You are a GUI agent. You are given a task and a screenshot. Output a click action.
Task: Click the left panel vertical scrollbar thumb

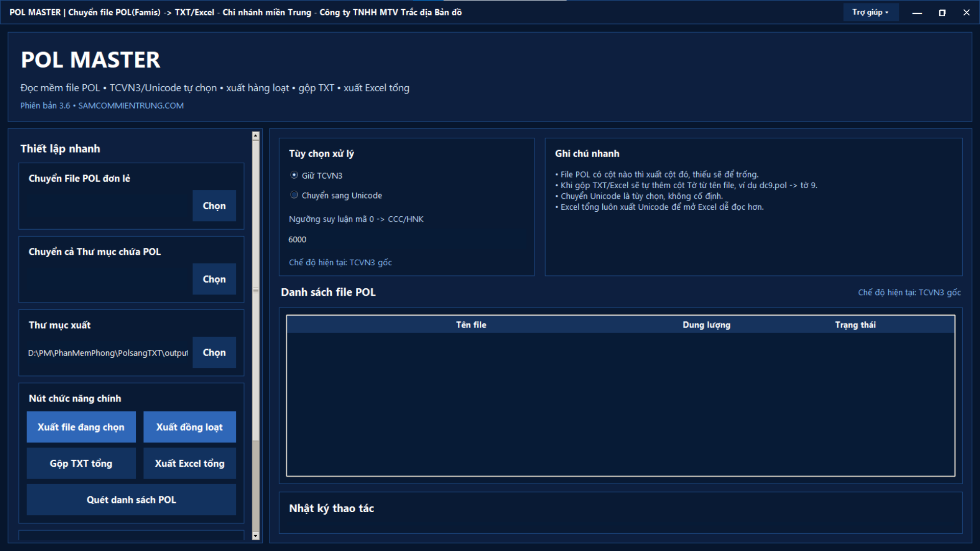pos(256,290)
